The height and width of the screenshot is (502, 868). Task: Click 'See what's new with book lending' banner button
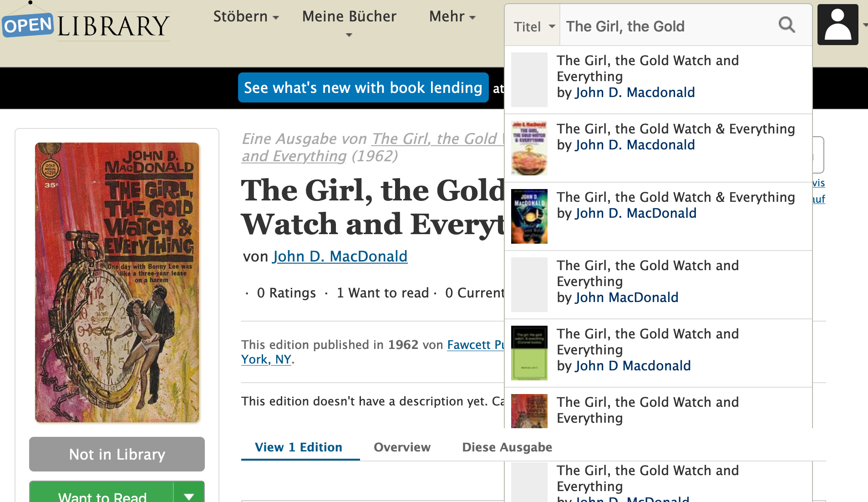(363, 87)
